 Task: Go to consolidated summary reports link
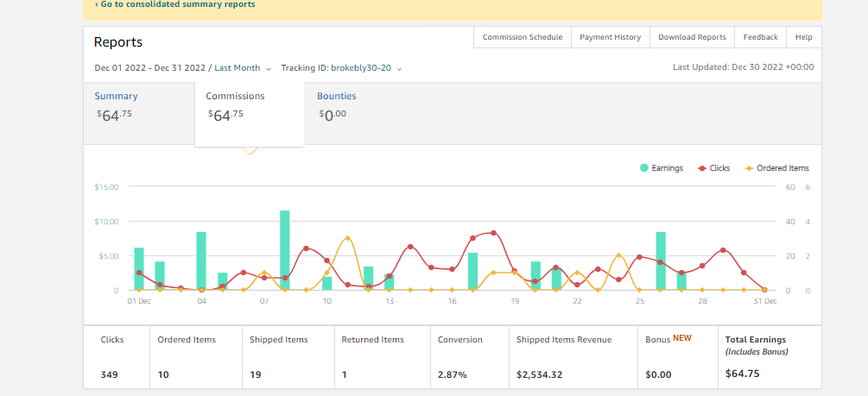tap(175, 4)
